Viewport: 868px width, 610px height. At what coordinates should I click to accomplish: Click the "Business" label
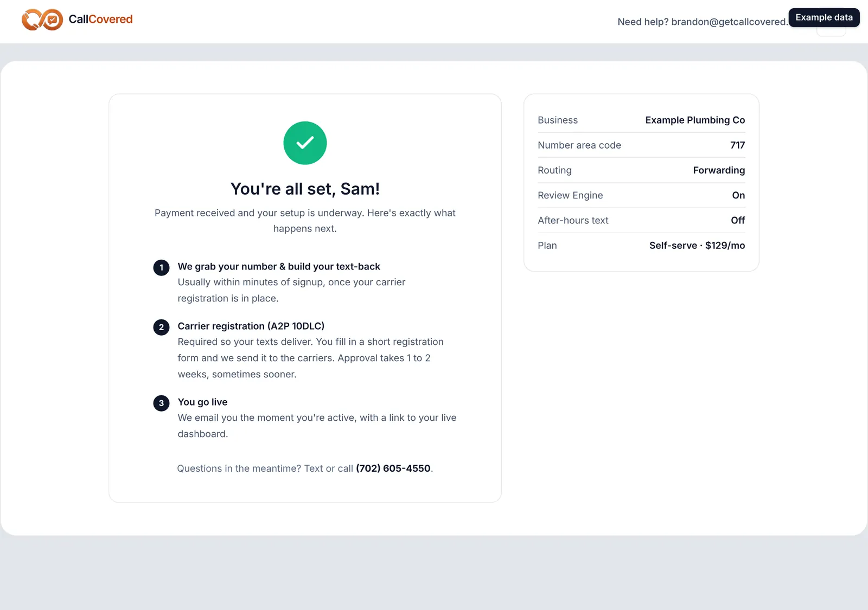(x=558, y=120)
